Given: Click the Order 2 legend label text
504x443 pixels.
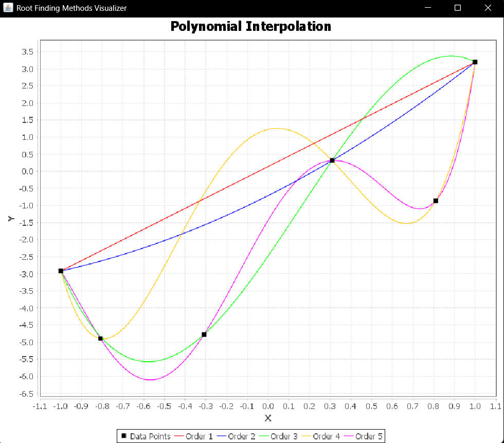Looking at the screenshot, I should 241,436.
